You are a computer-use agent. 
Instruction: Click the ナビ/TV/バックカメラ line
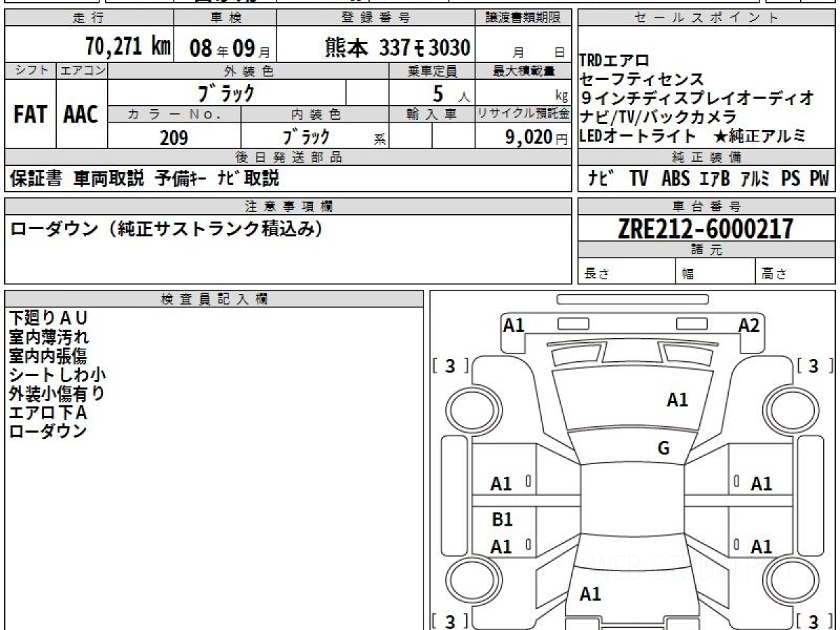click(x=658, y=117)
